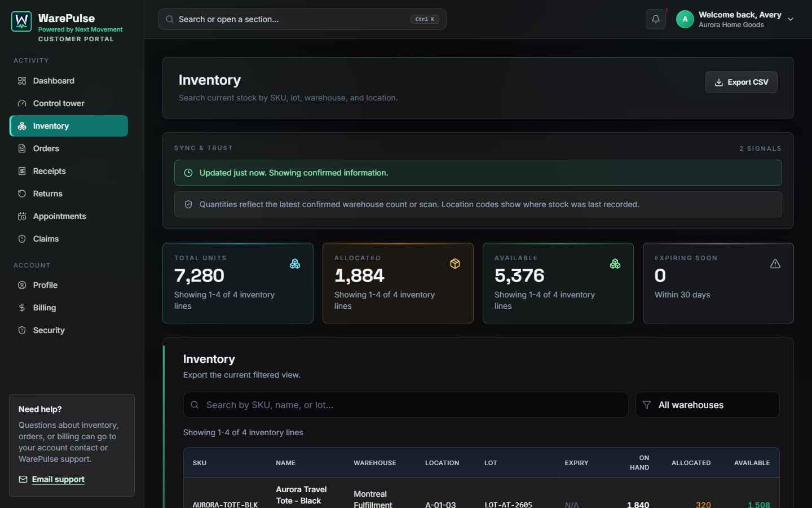Image resolution: width=812 pixels, height=508 pixels.
Task: Open Billing page
Action: [69, 308]
